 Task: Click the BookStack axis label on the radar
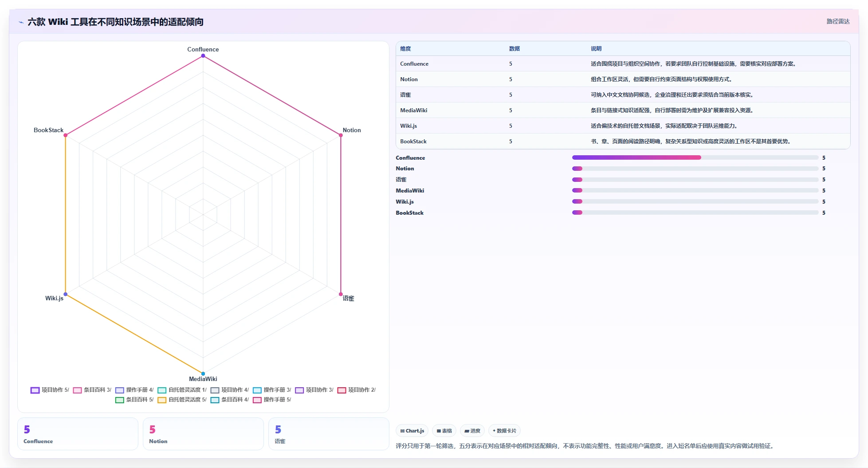click(49, 130)
